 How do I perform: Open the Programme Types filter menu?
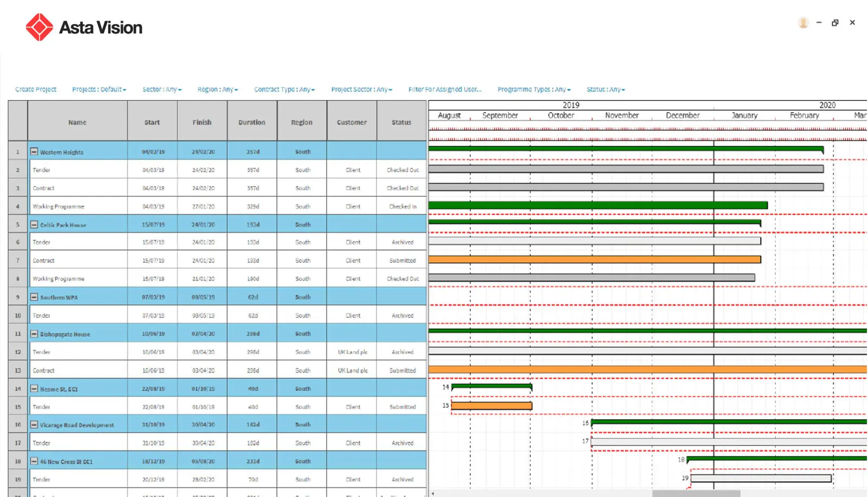pyautogui.click(x=534, y=90)
